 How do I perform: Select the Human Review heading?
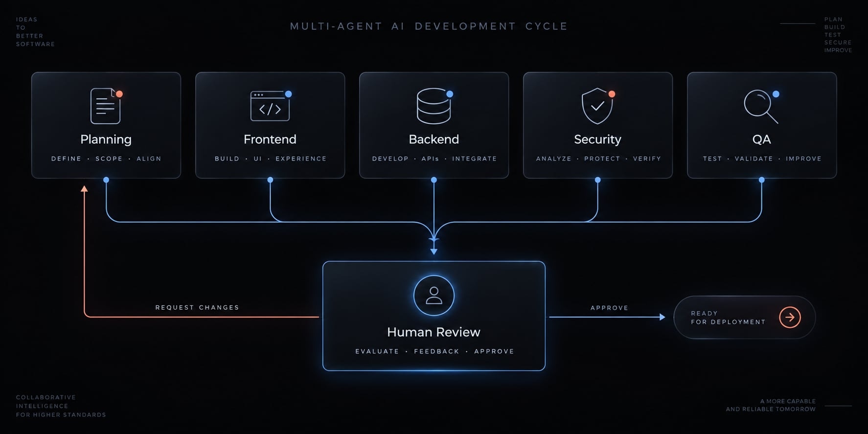coord(434,332)
